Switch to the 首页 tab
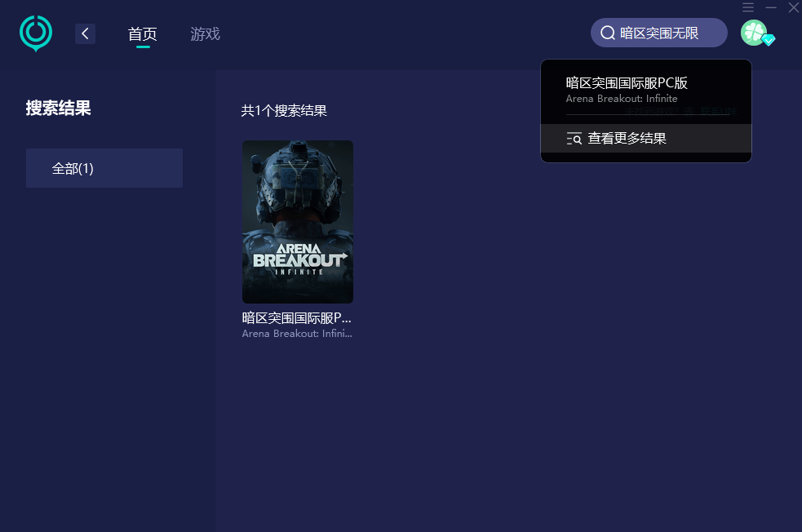 coord(143,34)
